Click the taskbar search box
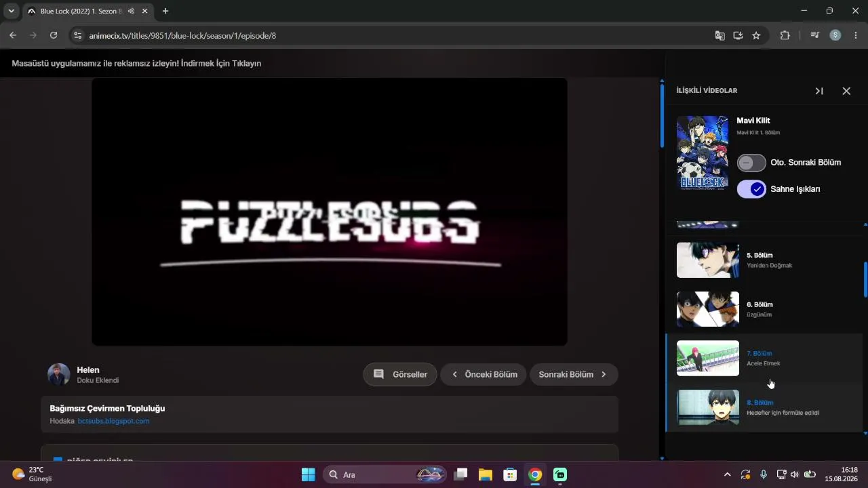 point(384,474)
